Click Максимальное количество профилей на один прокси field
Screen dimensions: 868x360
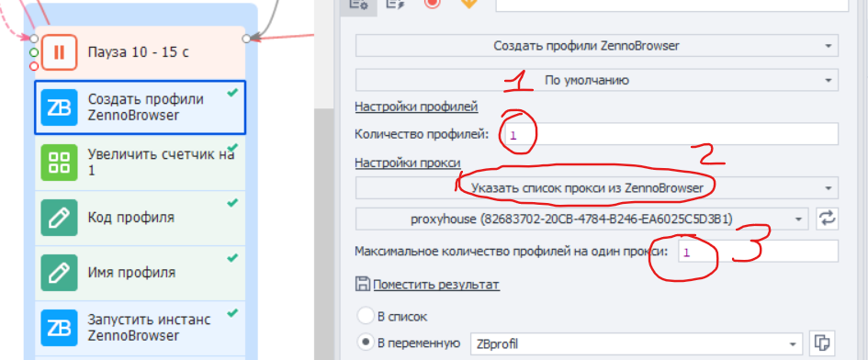[759, 252]
